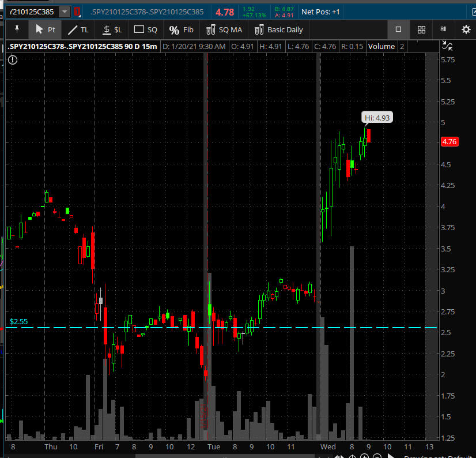The image size is (476, 458).
Task: Select the TL trendline drawing tool
Action: (x=78, y=29)
